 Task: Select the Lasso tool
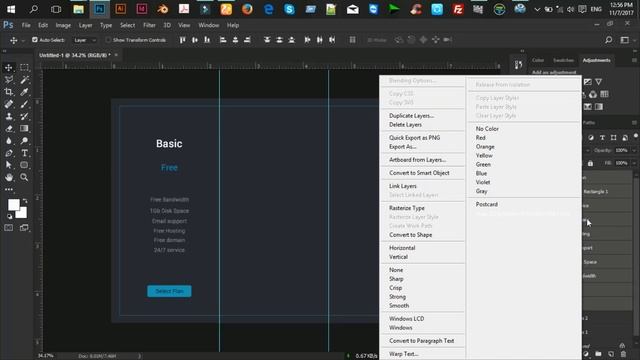(9, 80)
